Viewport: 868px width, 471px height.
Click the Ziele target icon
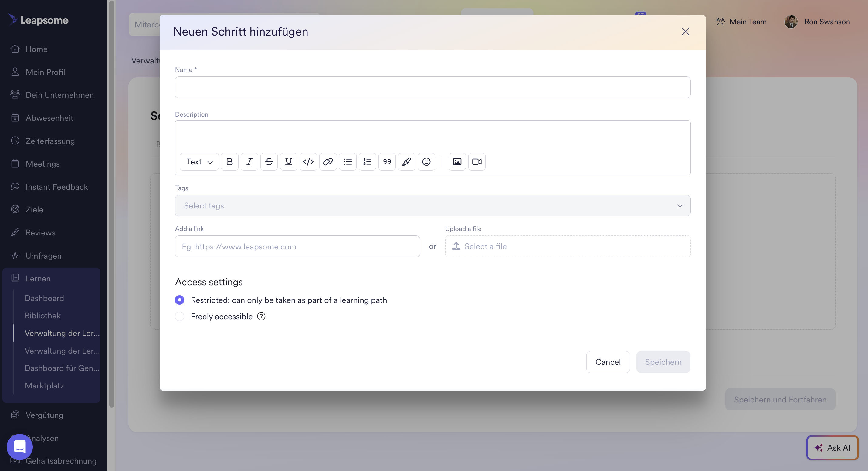click(15, 209)
